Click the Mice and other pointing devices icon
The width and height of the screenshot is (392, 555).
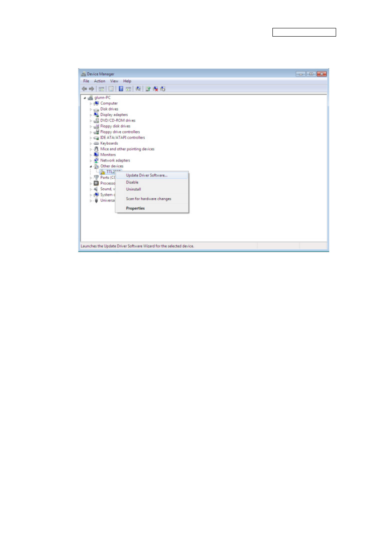pos(96,149)
